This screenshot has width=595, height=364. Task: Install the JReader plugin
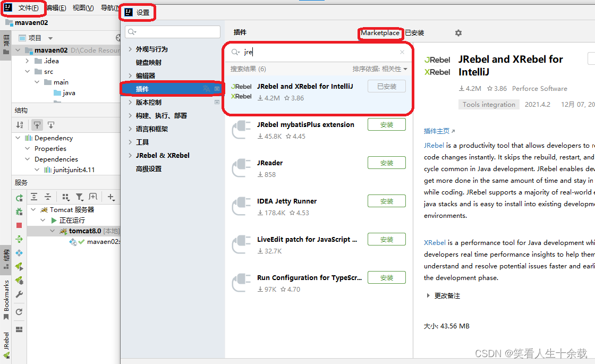point(387,163)
